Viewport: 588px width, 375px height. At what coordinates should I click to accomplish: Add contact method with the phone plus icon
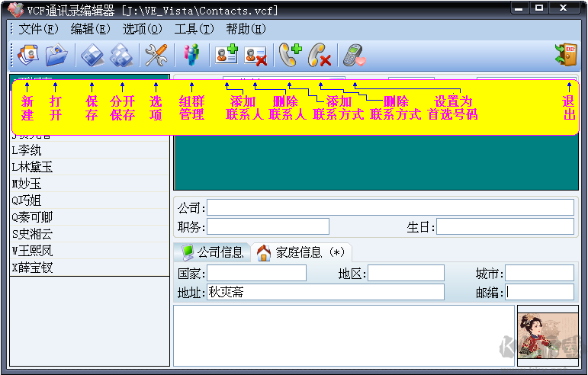[x=291, y=55]
